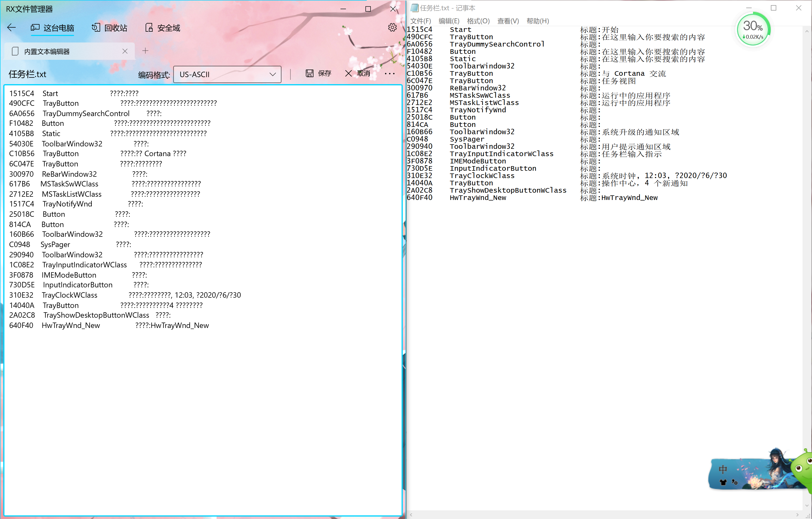Open the RX file manager settings gear
Image resolution: width=812 pixels, height=519 pixels.
click(x=392, y=28)
